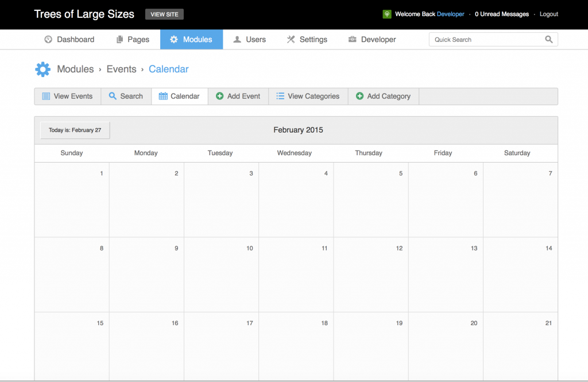Select the February 17 calendar cell
Screen dimensions: 588x382
[221, 347]
